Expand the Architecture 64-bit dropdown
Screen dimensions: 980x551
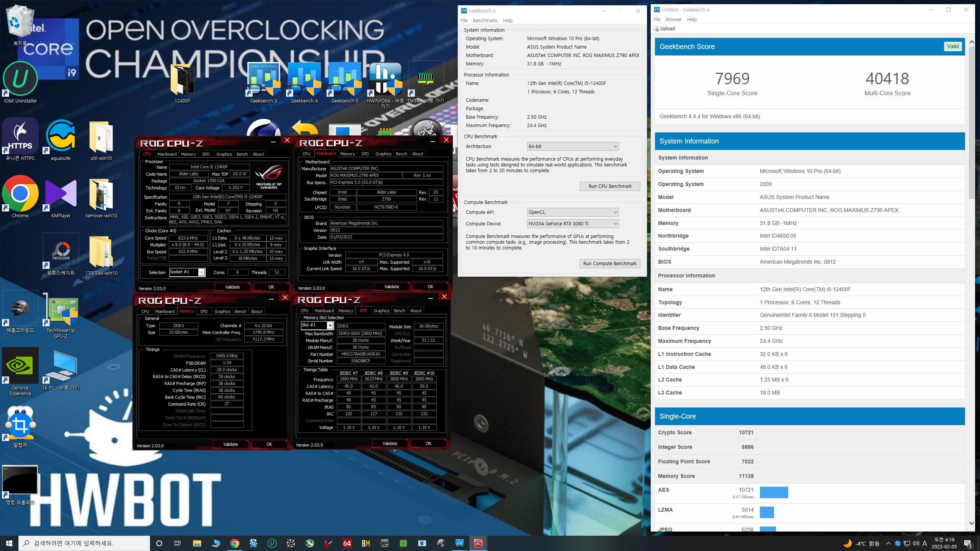coord(573,146)
